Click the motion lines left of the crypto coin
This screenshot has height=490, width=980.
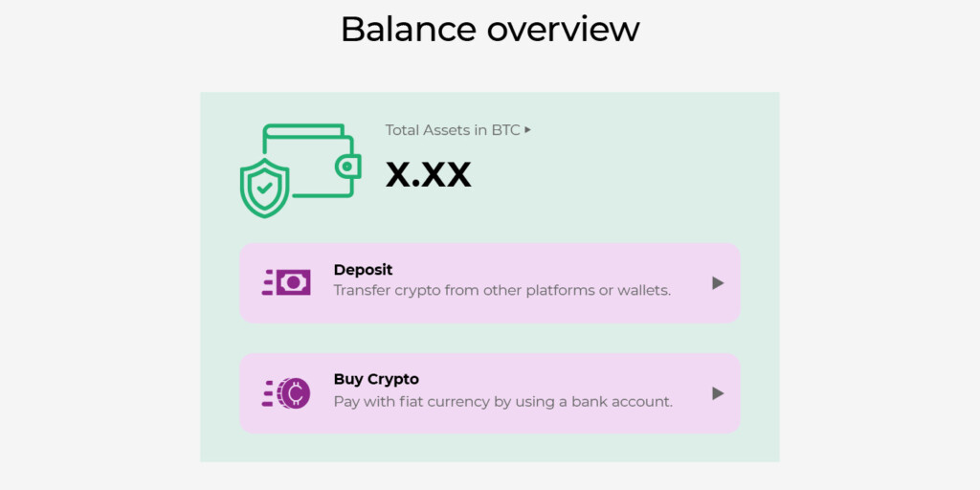(x=268, y=393)
